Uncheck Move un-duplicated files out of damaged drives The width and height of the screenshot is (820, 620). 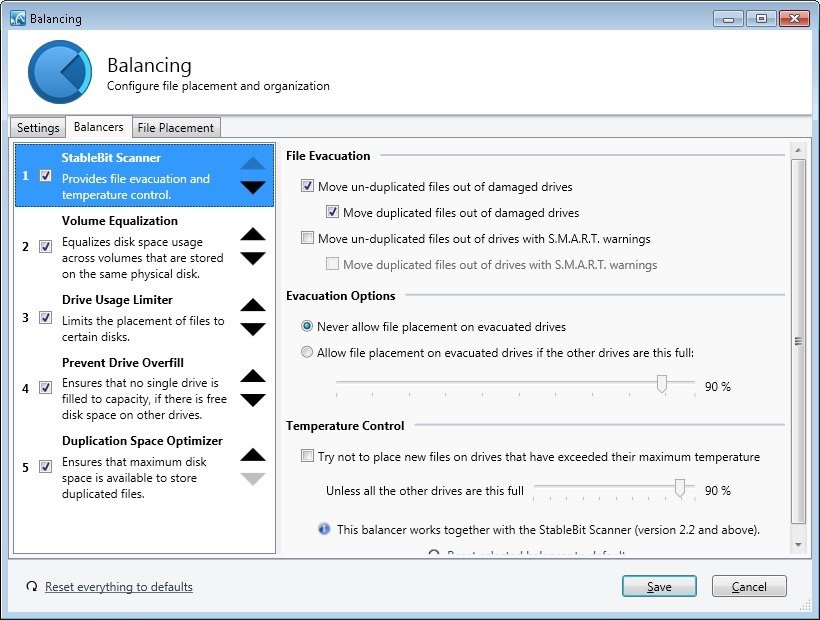pyautogui.click(x=307, y=186)
